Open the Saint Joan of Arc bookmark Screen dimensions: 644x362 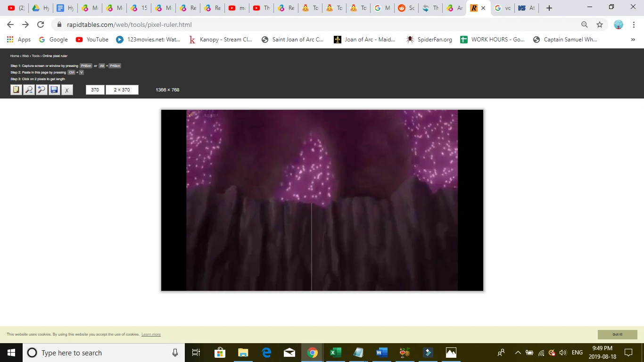[x=293, y=40]
